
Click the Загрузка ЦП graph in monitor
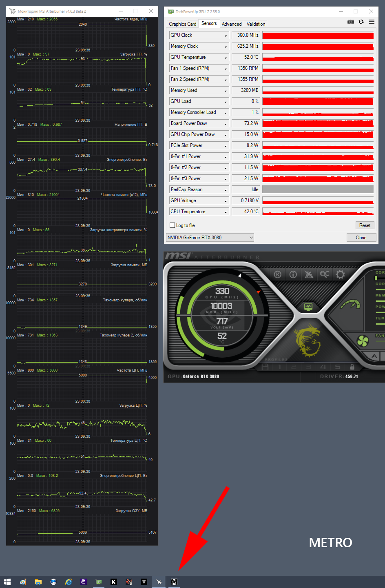(x=82, y=422)
